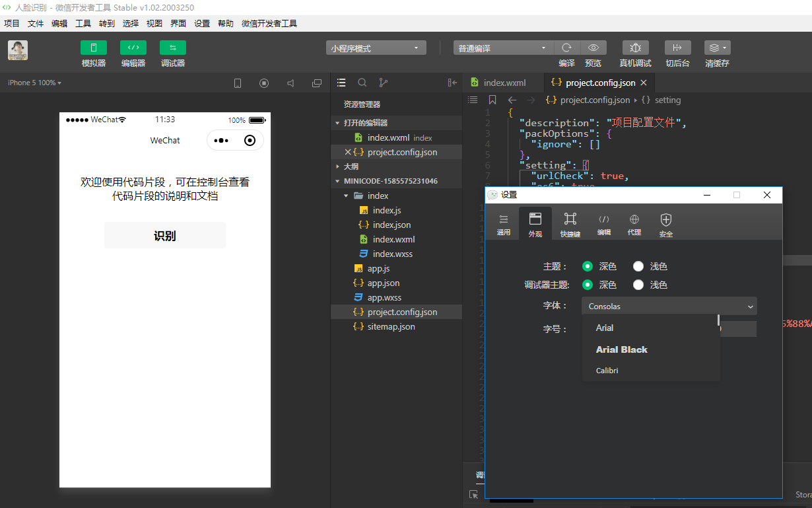Close project.config.json in open editors list
Viewport: 812px width, 508px height.
tap(348, 152)
